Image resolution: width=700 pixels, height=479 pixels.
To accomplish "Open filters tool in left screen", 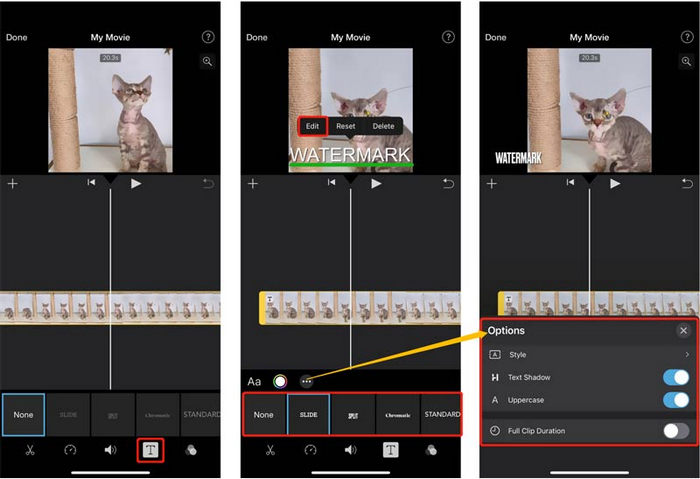I will point(191,450).
